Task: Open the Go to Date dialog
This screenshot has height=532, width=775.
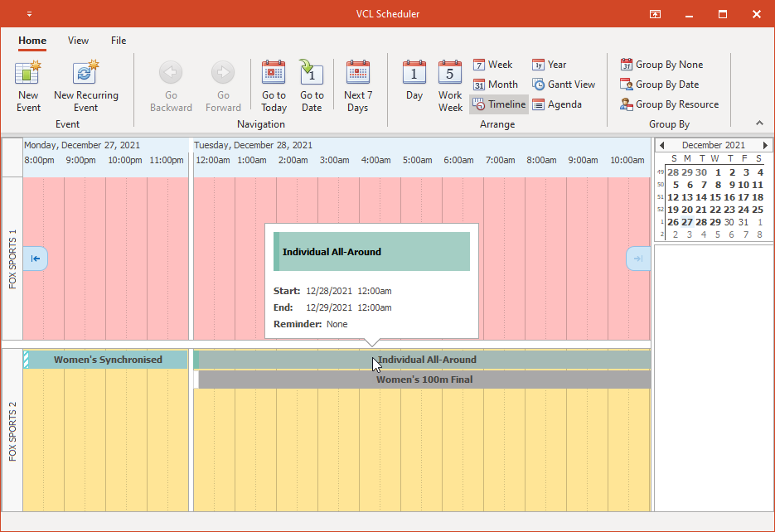Action: pyautogui.click(x=312, y=83)
